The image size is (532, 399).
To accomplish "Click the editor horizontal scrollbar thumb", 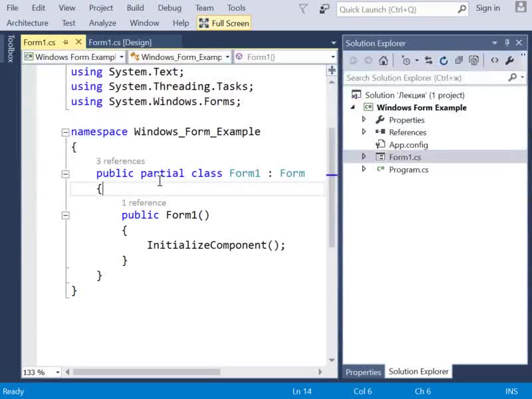I will click(x=146, y=372).
